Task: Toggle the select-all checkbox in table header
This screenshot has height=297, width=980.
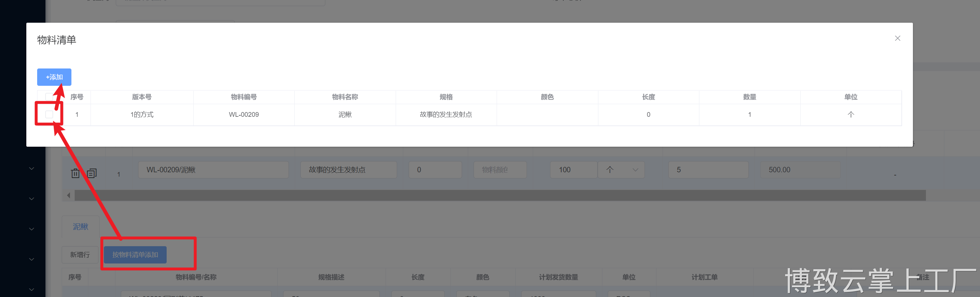Action: (49, 97)
